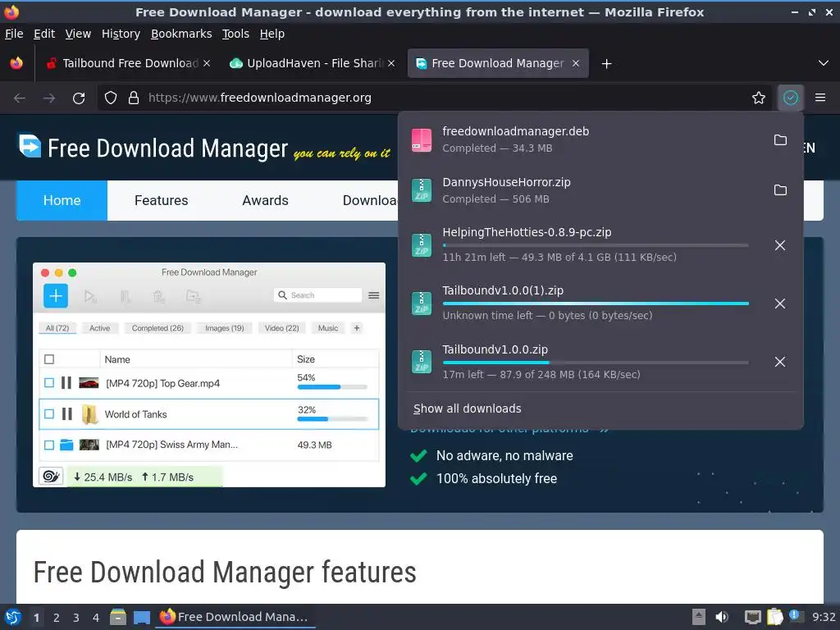Focus the freedownloadmanager.org address bar

point(435,98)
